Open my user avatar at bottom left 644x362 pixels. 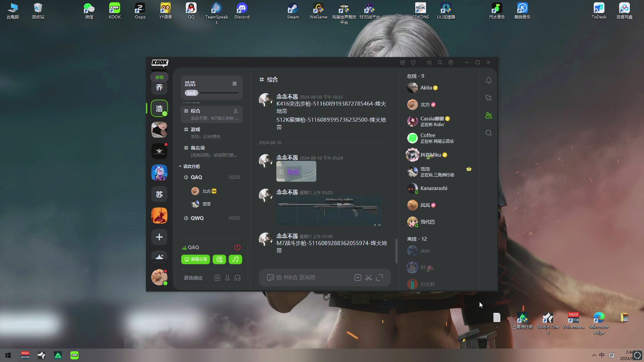[159, 277]
